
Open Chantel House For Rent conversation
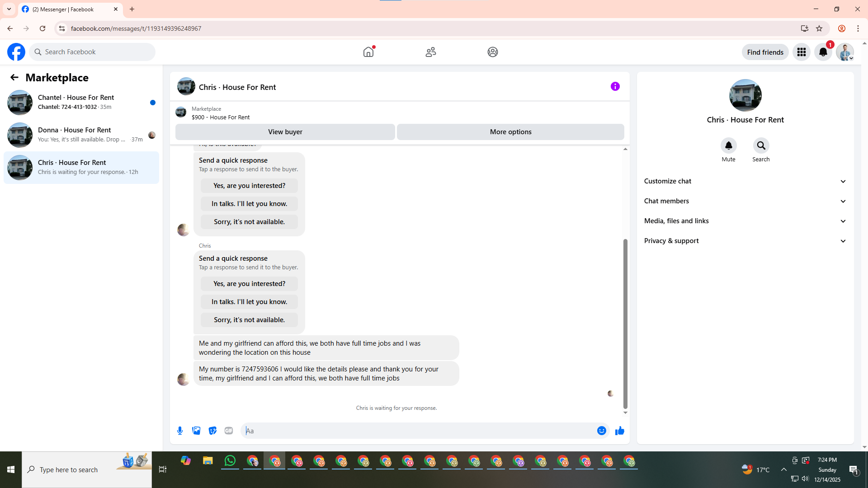point(81,102)
